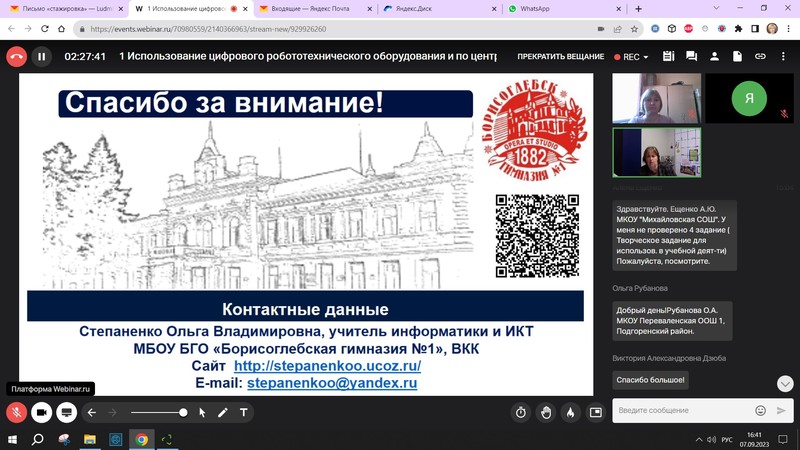Unmute the red microphone button

[17, 412]
